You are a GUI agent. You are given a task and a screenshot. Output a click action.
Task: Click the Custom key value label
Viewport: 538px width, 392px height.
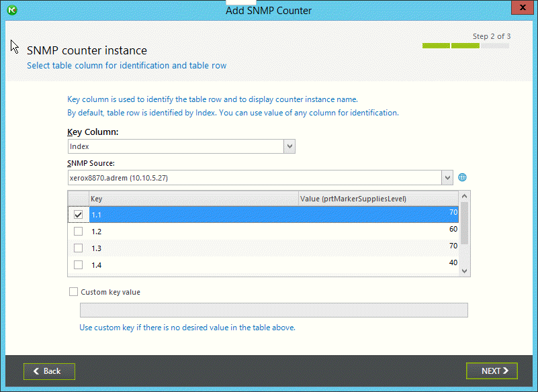tap(110, 292)
